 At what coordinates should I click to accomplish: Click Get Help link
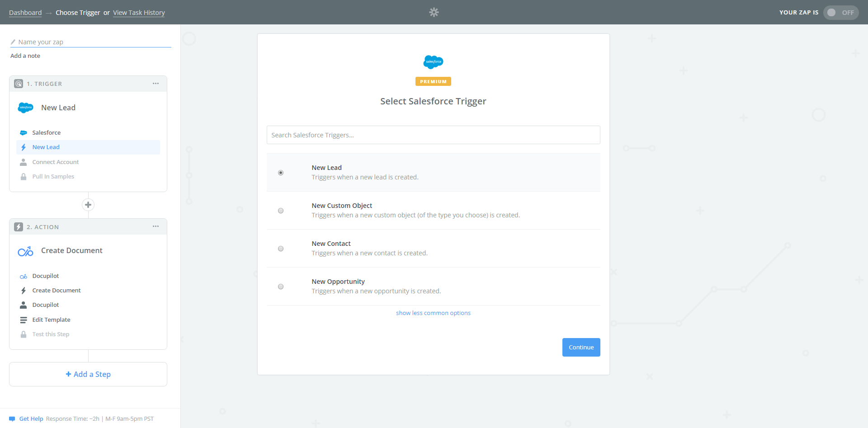coord(31,419)
